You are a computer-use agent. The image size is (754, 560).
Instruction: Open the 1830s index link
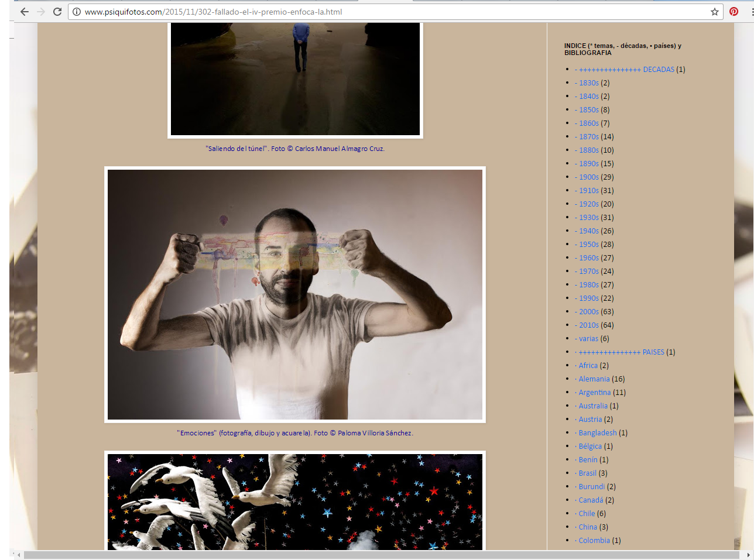(x=587, y=83)
